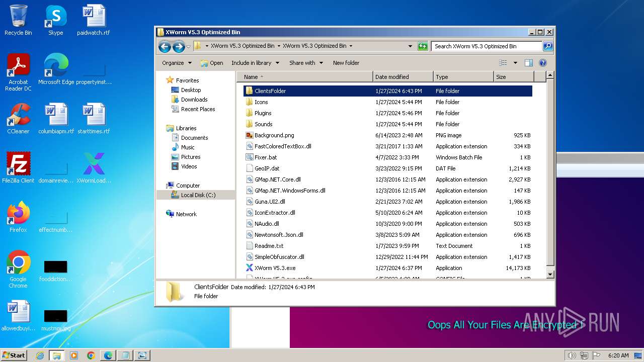Click the Search XWorm V5.3 Optimized Bin field
The width and height of the screenshot is (644, 362).
(486, 46)
